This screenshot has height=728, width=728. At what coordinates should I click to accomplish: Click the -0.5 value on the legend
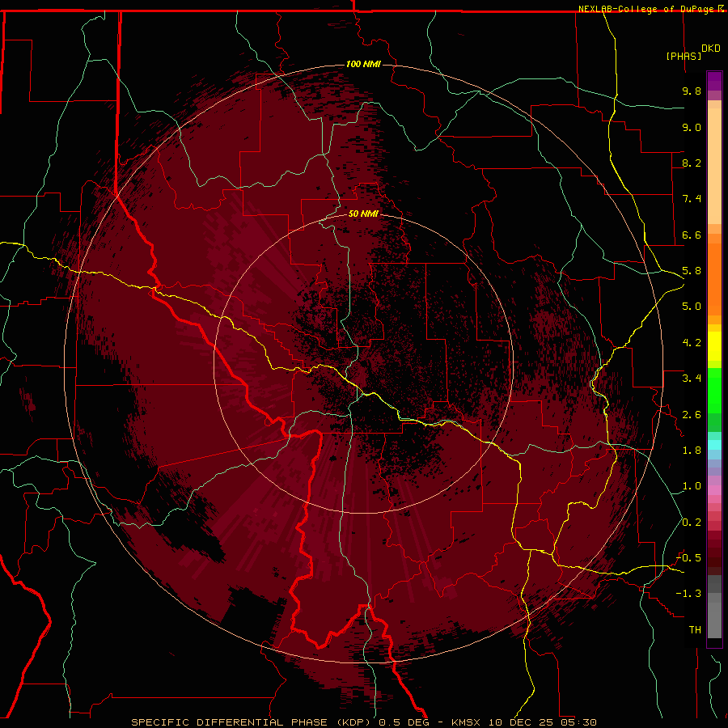pyautogui.click(x=688, y=558)
